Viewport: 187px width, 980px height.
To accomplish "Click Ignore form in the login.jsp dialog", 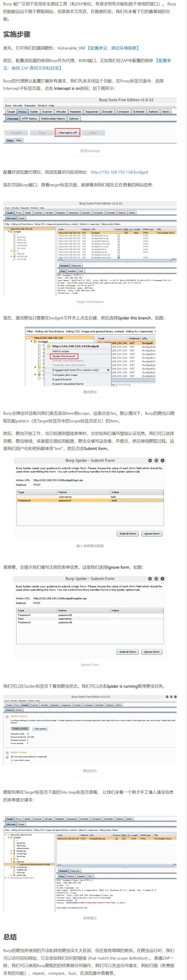I will (152, 534).
